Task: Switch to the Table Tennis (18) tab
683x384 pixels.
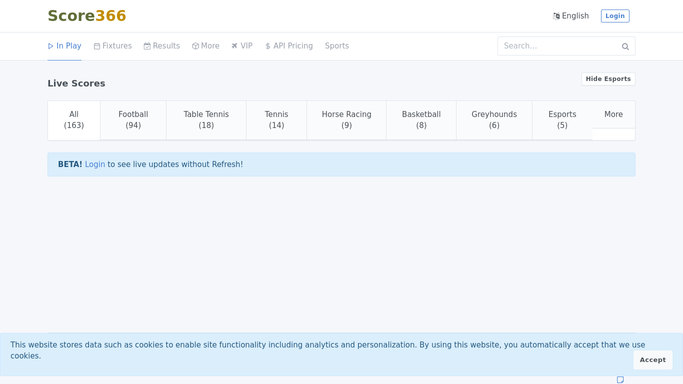Action: [206, 120]
